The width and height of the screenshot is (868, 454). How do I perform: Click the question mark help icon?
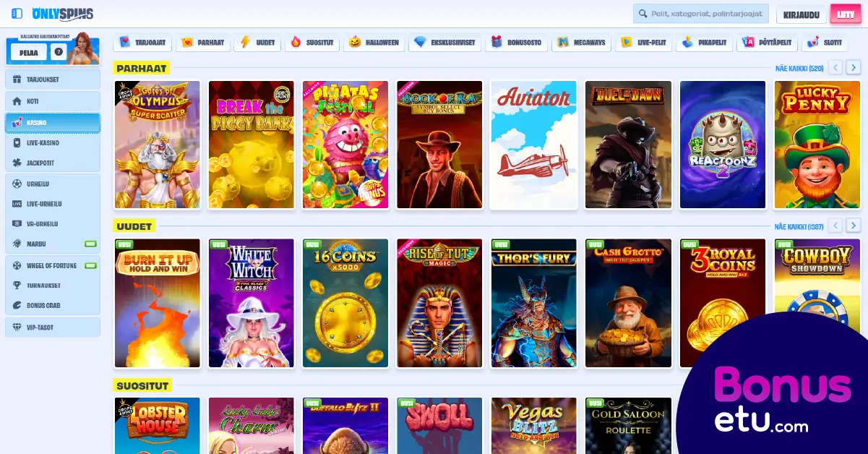coord(59,52)
